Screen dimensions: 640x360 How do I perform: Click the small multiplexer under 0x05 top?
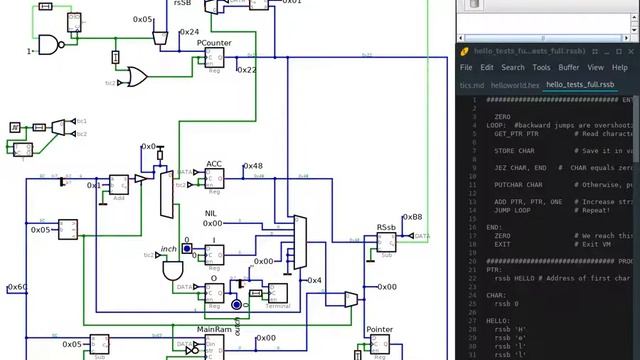point(160,38)
